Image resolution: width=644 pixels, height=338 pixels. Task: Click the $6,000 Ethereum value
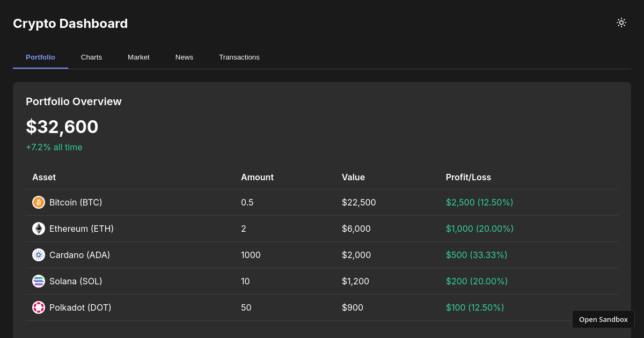coord(356,229)
